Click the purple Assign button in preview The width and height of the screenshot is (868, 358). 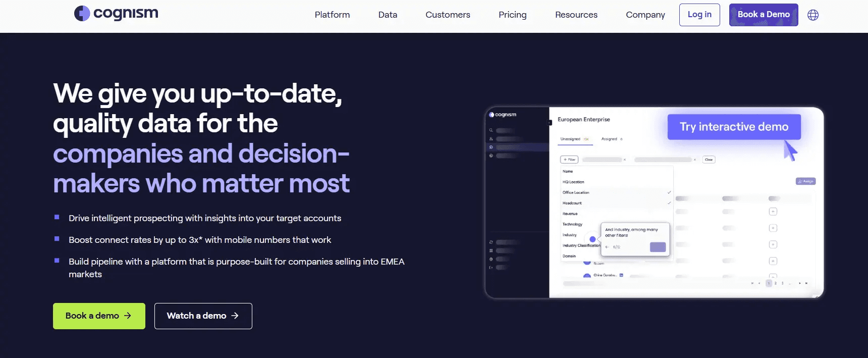point(805,181)
